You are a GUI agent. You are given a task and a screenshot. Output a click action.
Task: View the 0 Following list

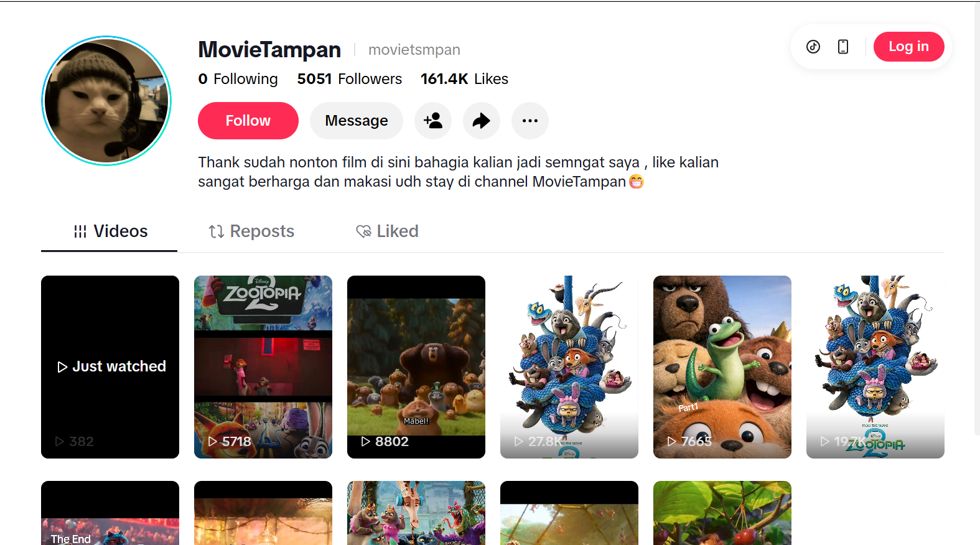tap(238, 79)
